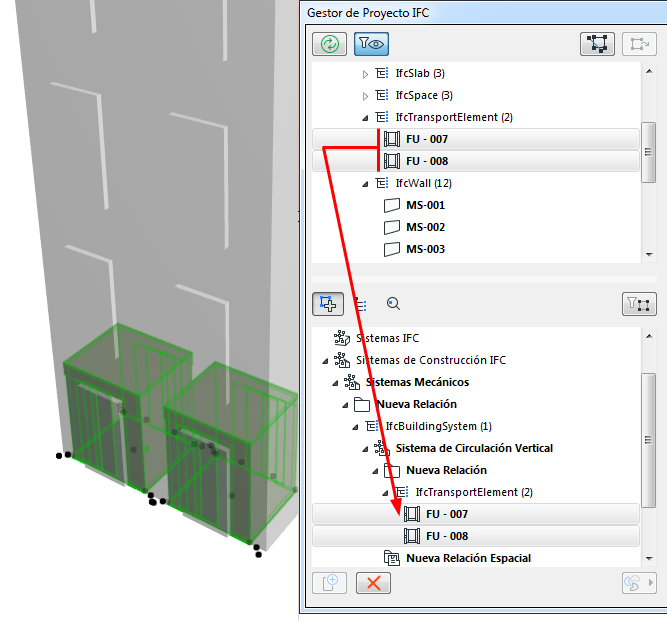This screenshot has height=621, width=667.
Task: Click the lower tree scrollbar thumb
Action: pyautogui.click(x=648, y=440)
